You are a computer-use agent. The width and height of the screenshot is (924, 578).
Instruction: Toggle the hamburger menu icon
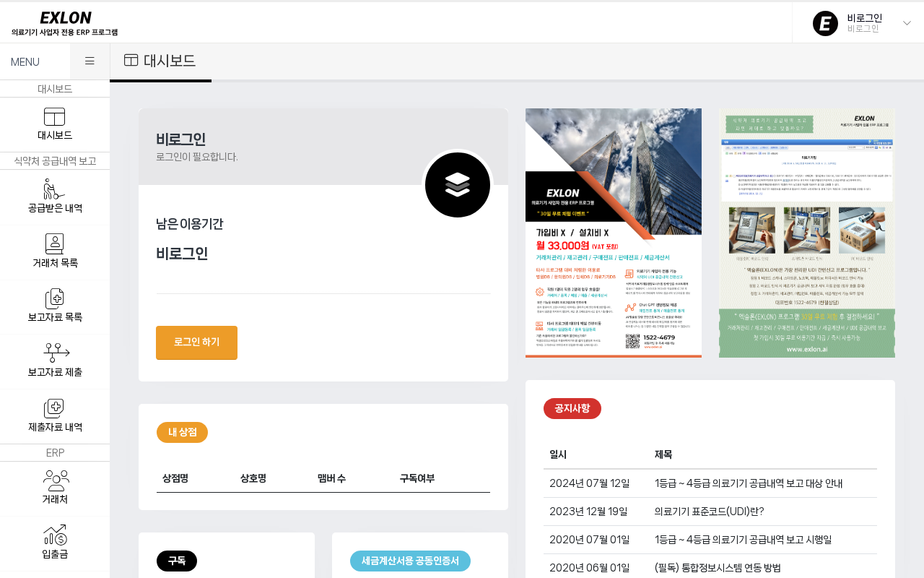point(90,61)
